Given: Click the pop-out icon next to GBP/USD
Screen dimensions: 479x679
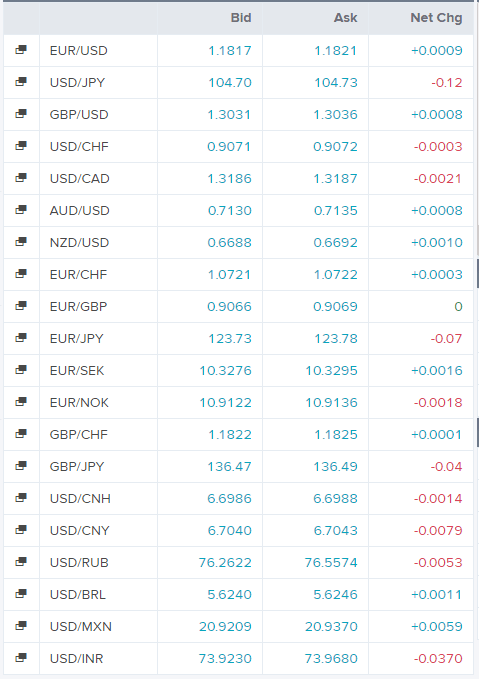Looking at the screenshot, I should pos(21,114).
